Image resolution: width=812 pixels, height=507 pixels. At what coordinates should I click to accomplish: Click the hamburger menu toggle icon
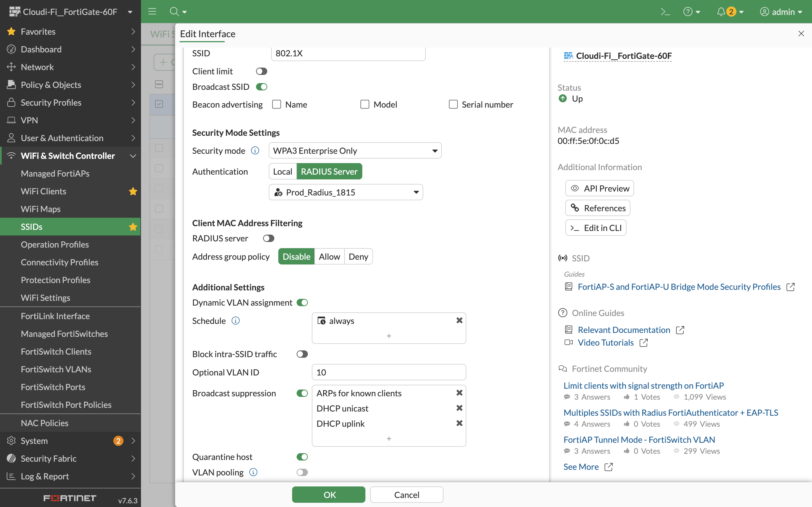[x=152, y=12]
